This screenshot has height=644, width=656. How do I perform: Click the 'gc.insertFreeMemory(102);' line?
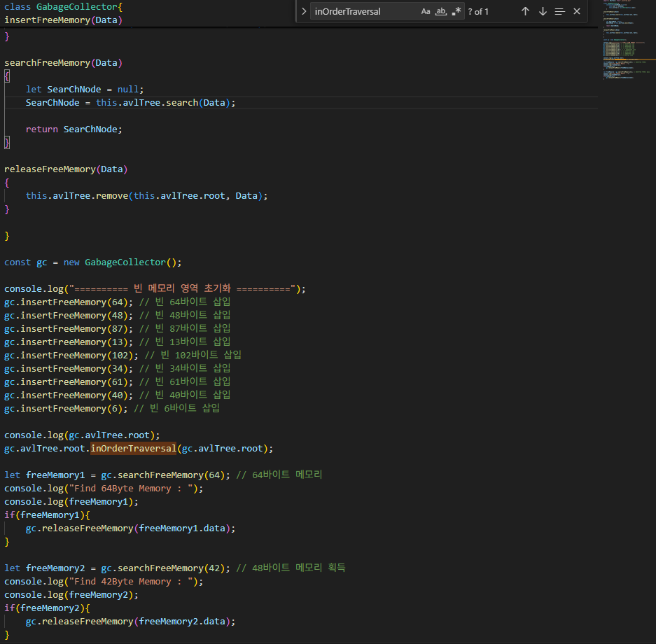(x=123, y=356)
